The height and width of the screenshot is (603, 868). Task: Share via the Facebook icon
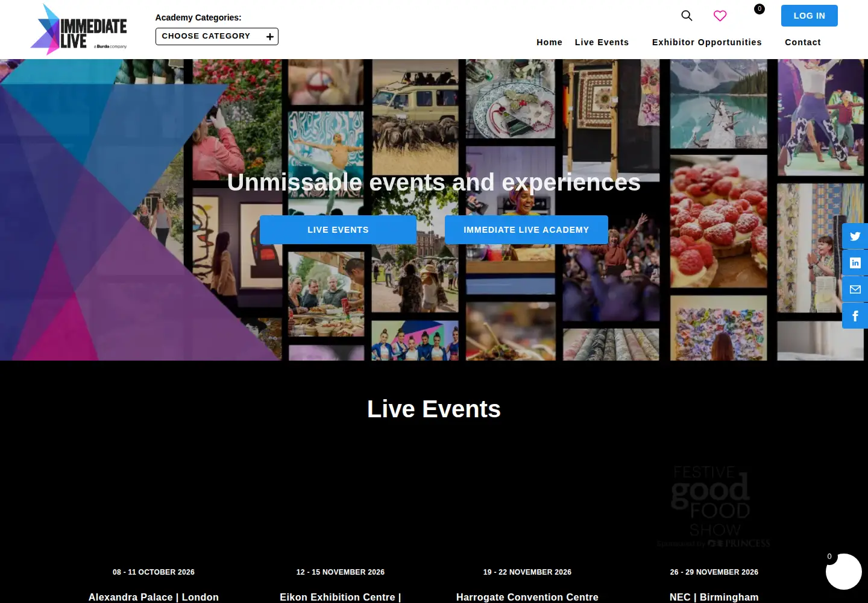coord(855,316)
